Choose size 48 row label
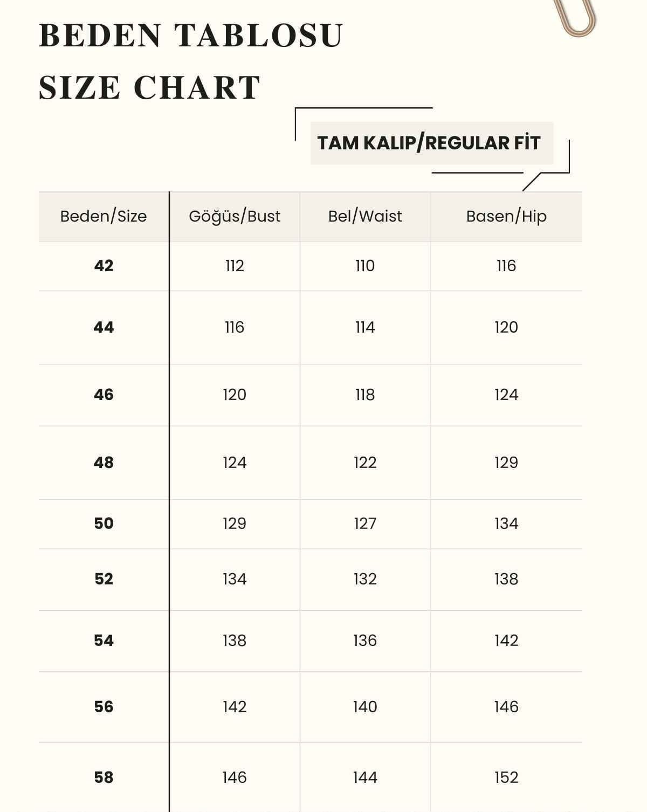The width and height of the screenshot is (647, 812). [104, 463]
